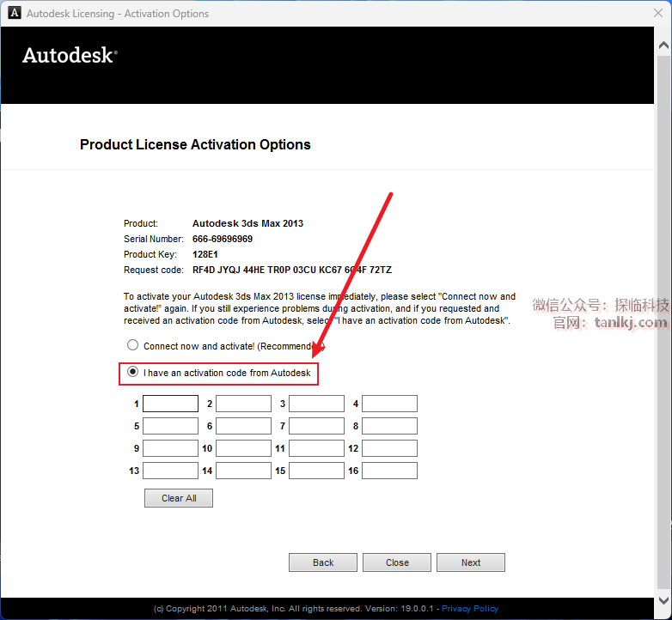Click activation code field 1
Viewport: 672px width, 620px height.
click(170, 404)
